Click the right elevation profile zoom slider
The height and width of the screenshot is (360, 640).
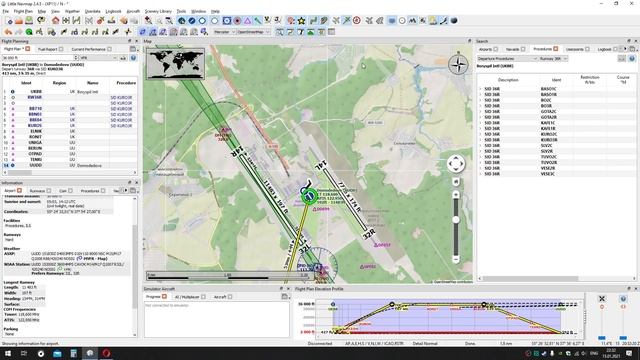coord(623,338)
